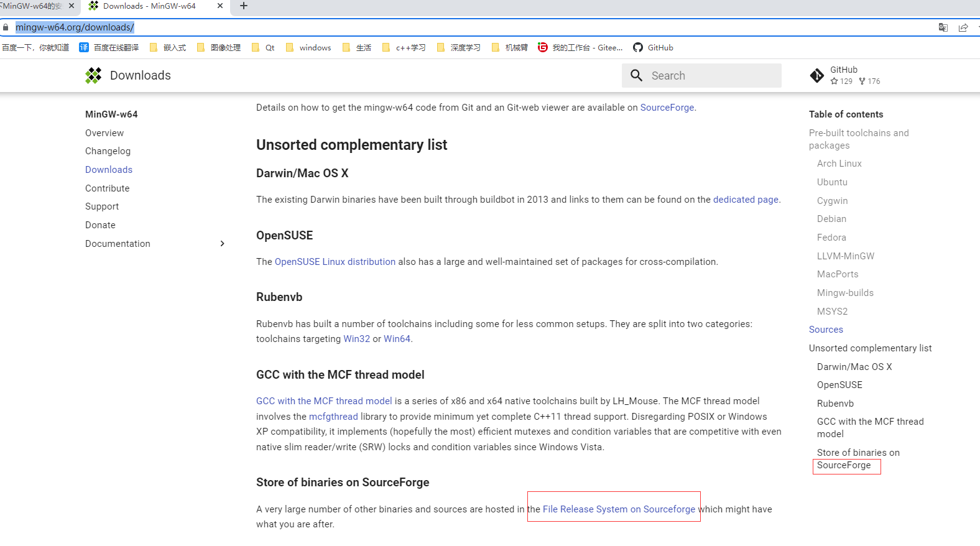Open the 深度学习 bookmark folder
Viewport: 980px width, 546px height.
coord(459,47)
